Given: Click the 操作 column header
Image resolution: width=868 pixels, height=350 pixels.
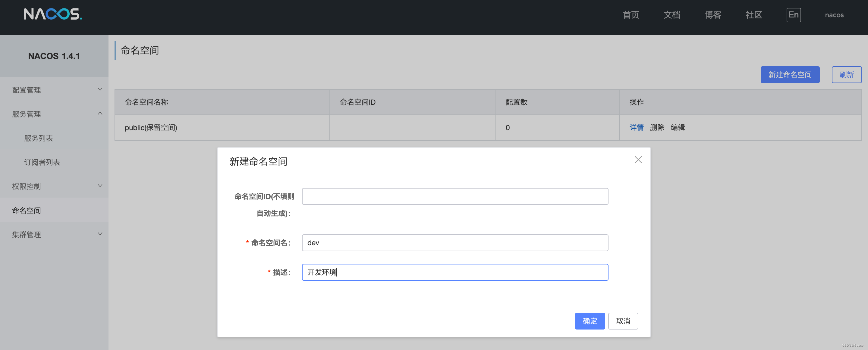Looking at the screenshot, I should (x=740, y=102).
